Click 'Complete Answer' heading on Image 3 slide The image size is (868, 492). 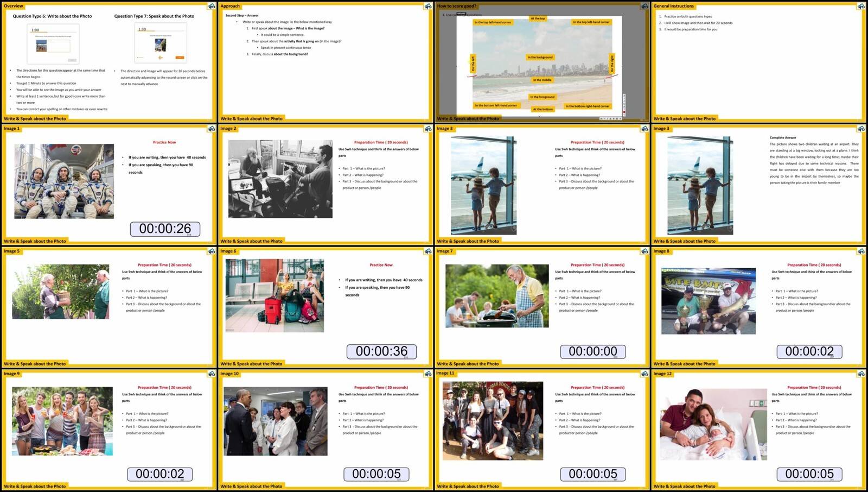(x=783, y=137)
